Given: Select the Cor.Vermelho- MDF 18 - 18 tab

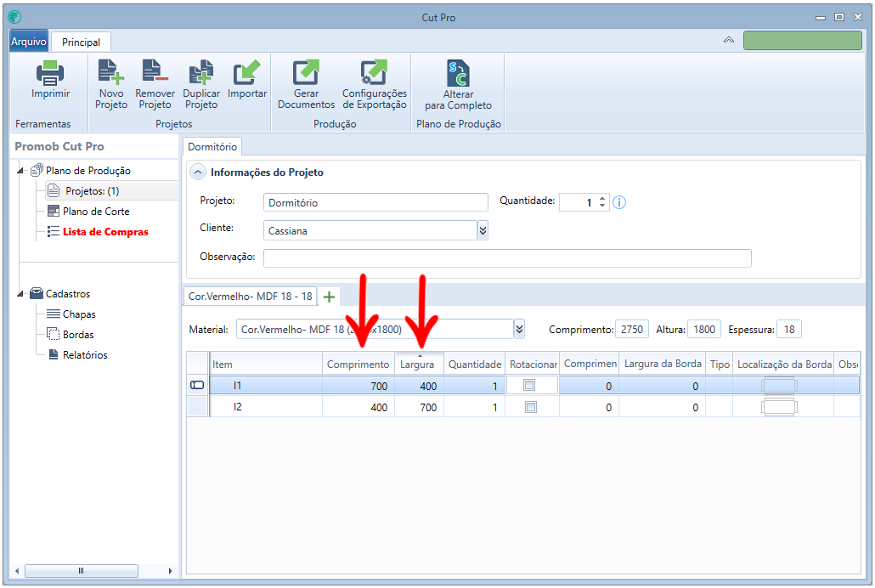Looking at the screenshot, I should [250, 297].
